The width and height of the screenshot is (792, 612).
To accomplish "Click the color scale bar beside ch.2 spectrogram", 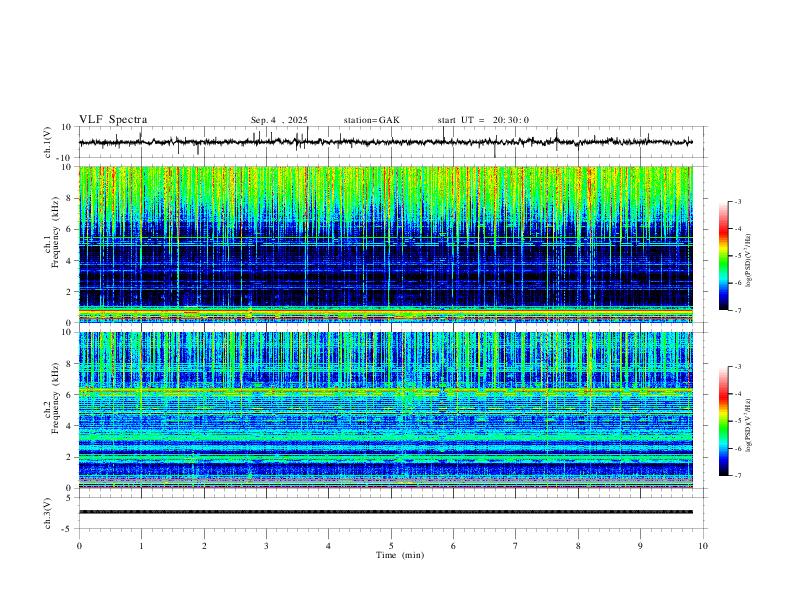I will 724,421.
